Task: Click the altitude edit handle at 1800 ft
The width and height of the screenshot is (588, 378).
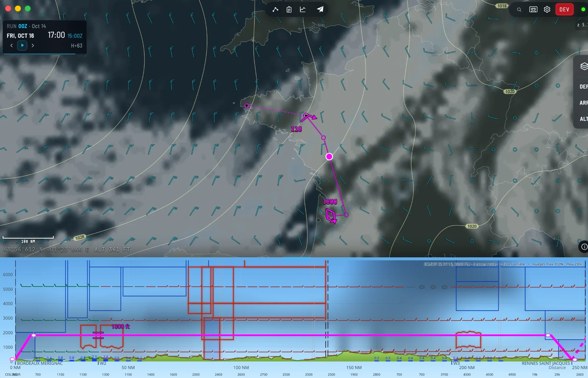Action: 98,335
